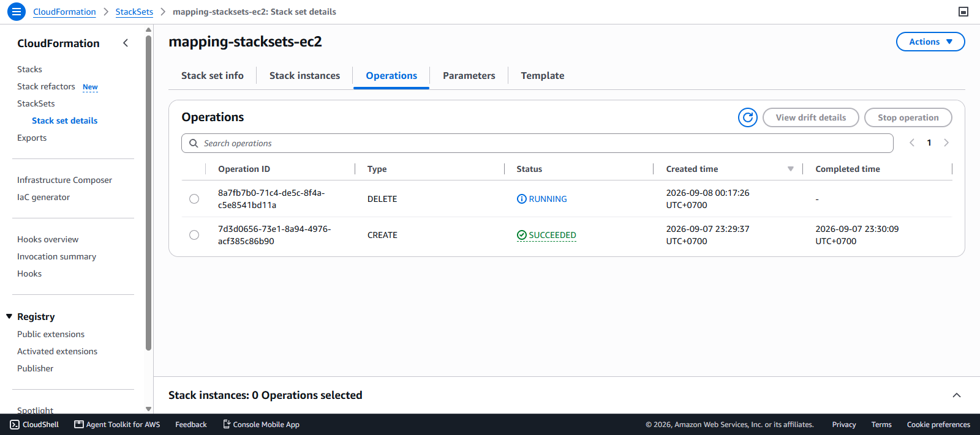The image size is (980, 435).
Task: Open the hamburger navigation menu icon
Action: pos(17,12)
